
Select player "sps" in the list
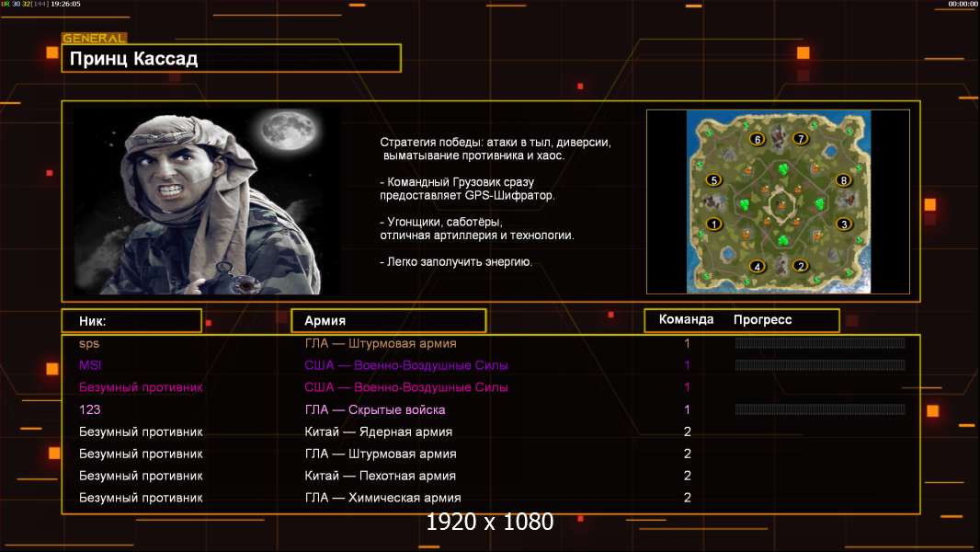coord(89,343)
